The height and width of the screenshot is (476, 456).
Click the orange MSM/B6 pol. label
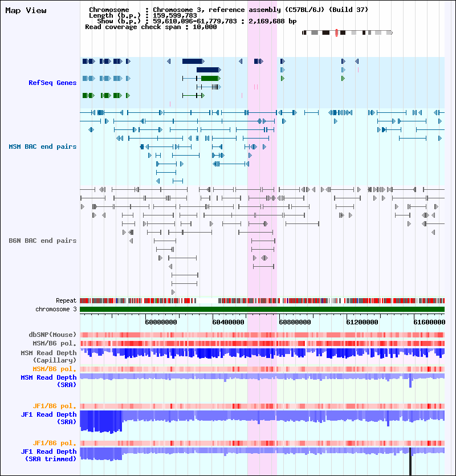pyautogui.click(x=55, y=369)
